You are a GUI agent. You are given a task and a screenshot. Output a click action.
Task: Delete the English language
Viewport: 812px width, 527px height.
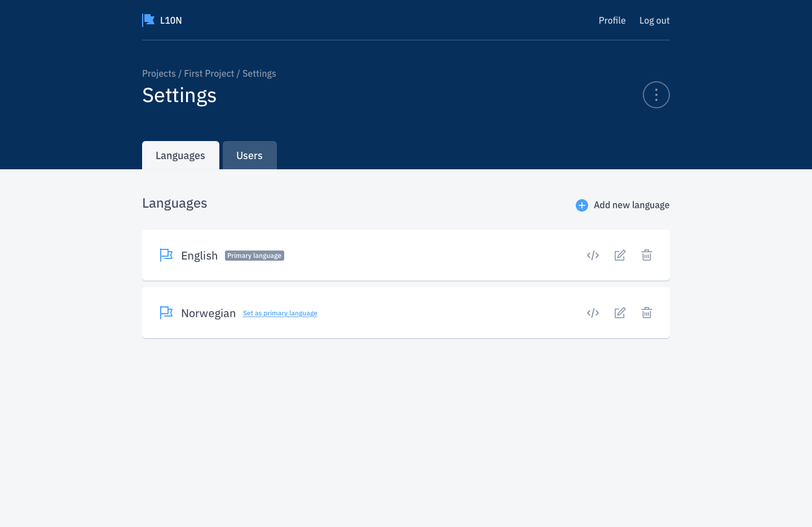click(x=647, y=255)
